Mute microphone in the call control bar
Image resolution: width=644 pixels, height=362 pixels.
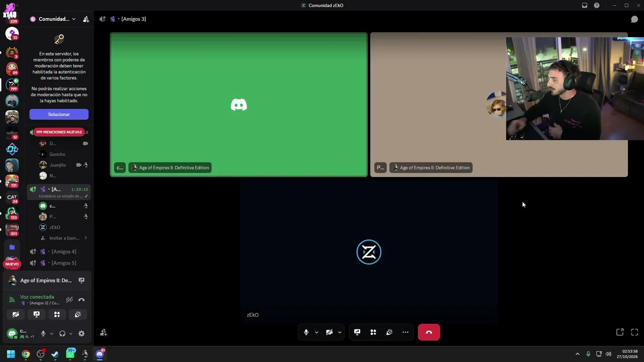(306, 332)
